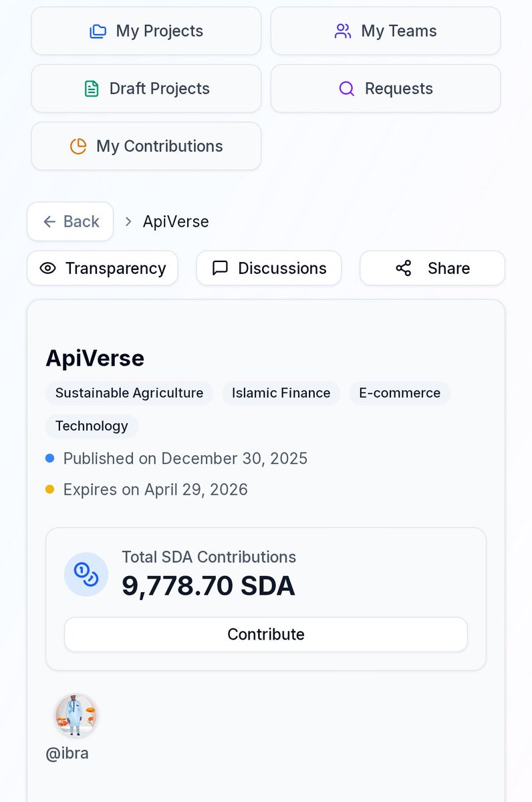Open the Requests section

386,88
